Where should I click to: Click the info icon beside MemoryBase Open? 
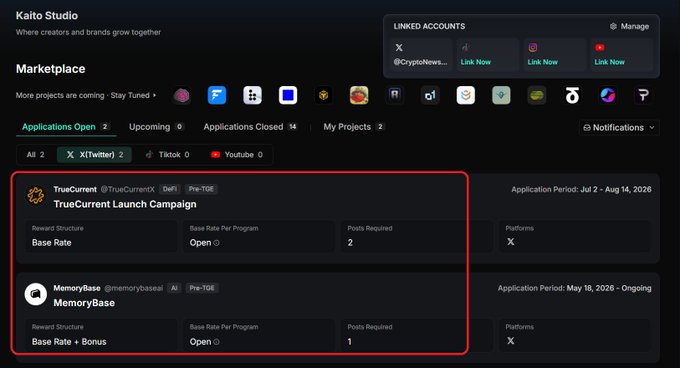coord(216,342)
